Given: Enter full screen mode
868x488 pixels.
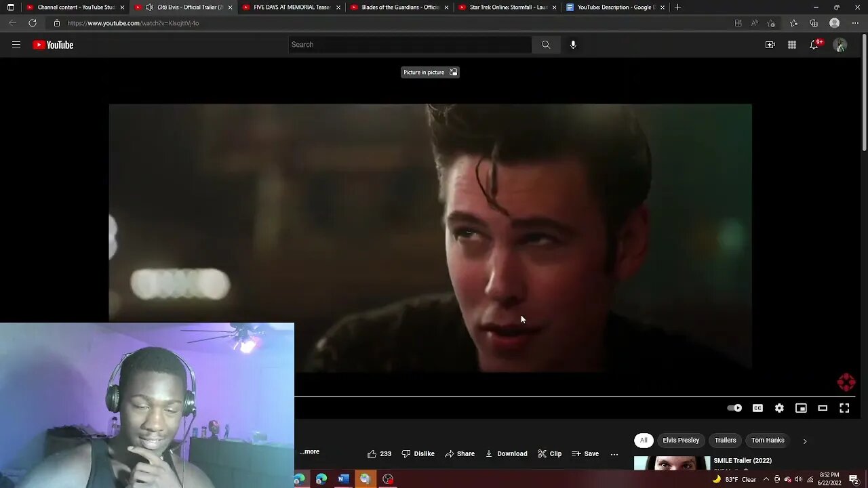Looking at the screenshot, I should point(844,408).
